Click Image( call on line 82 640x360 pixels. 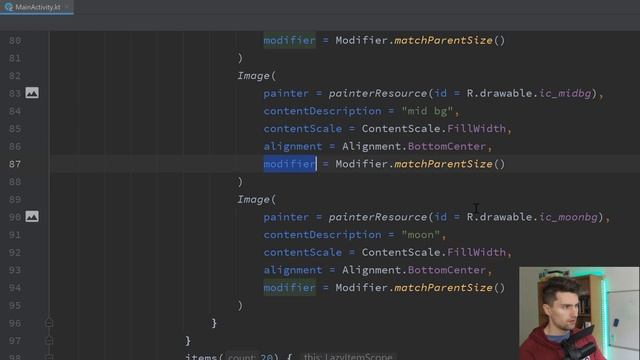[257, 76]
